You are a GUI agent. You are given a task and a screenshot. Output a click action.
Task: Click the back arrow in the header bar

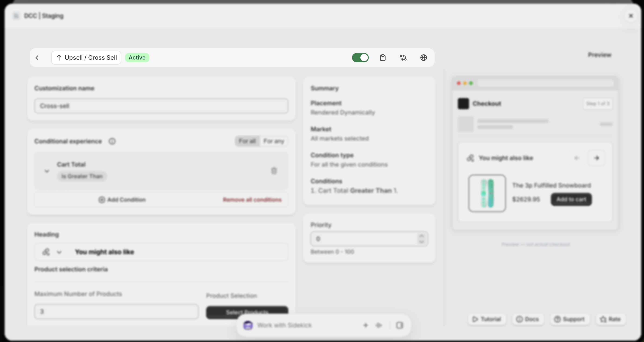[x=37, y=58]
